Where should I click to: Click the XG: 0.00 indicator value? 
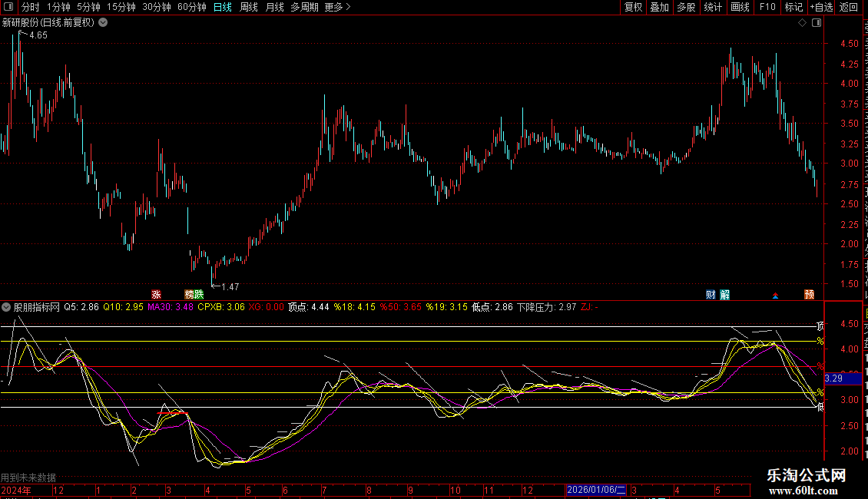click(x=266, y=307)
